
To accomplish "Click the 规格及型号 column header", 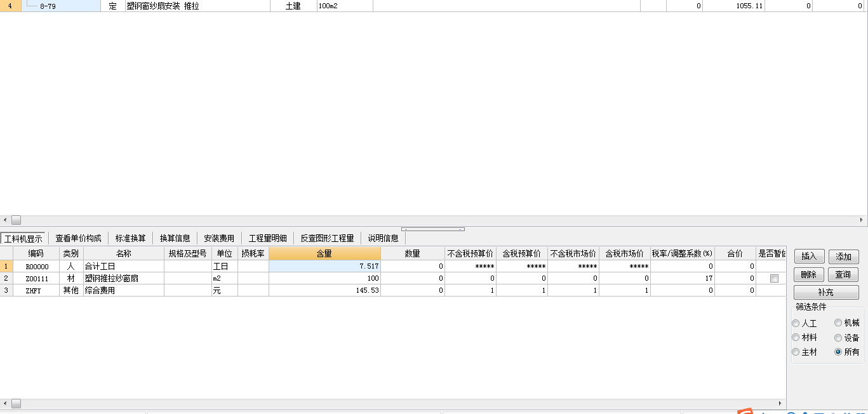I will pyautogui.click(x=187, y=253).
